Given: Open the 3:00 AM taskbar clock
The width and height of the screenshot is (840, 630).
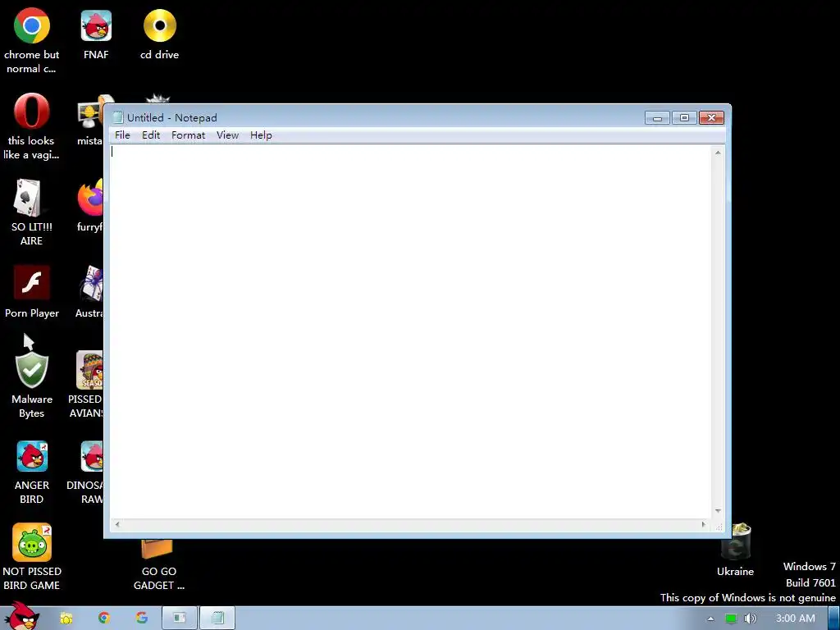Looking at the screenshot, I should (x=795, y=619).
